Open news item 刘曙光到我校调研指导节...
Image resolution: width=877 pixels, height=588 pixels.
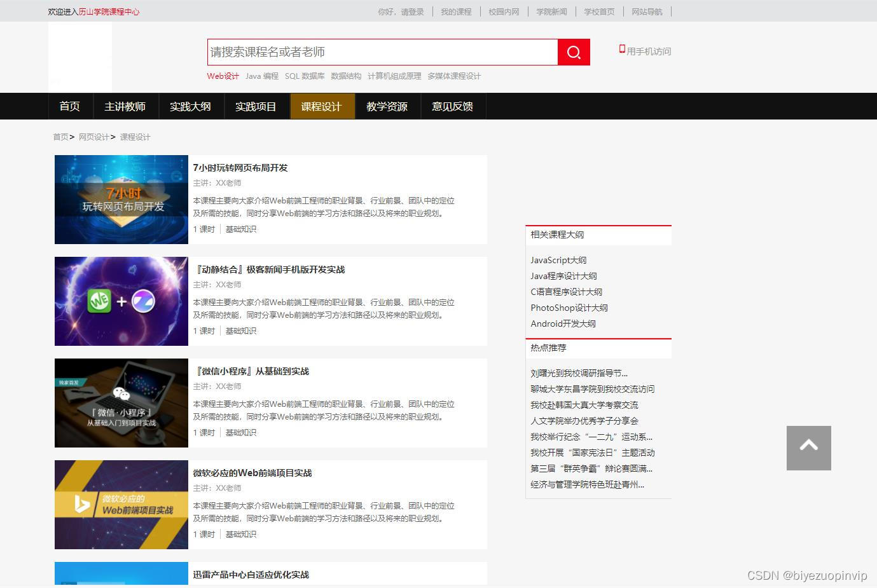[579, 373]
